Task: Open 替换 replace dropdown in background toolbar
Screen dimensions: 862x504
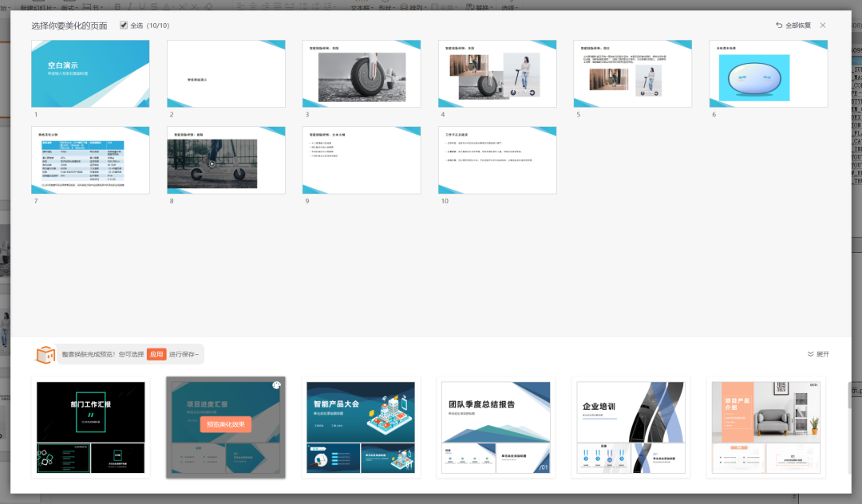Action: pyautogui.click(x=480, y=8)
